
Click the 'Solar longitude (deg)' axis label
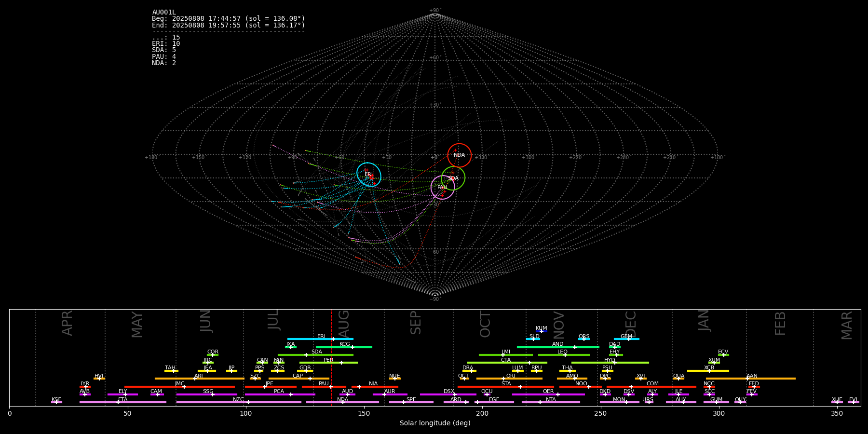click(x=435, y=423)
